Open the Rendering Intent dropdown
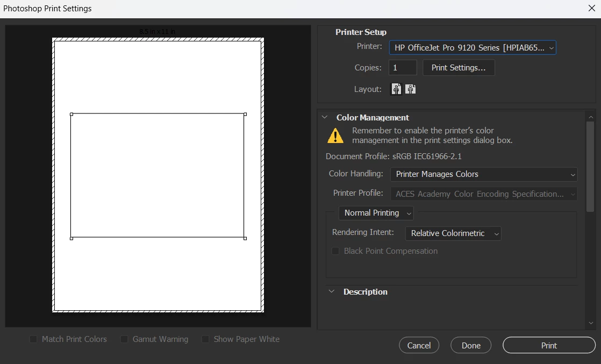The height and width of the screenshot is (364, 601). click(x=453, y=233)
